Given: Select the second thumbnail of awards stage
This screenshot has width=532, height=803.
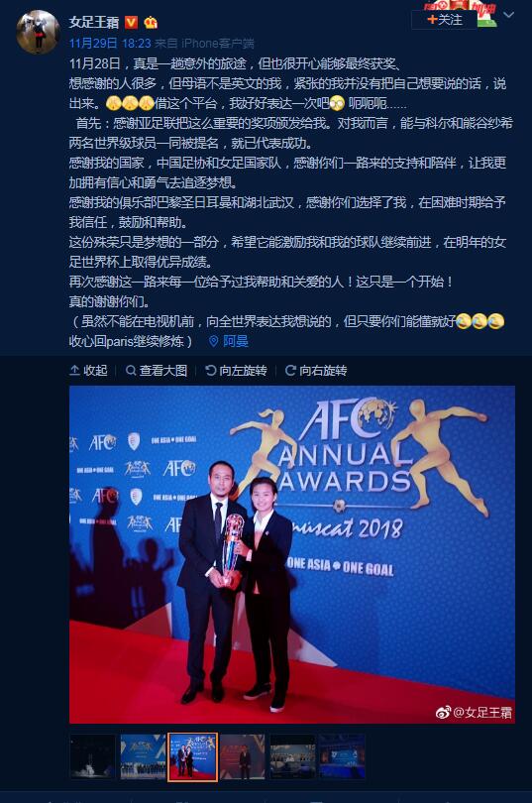Looking at the screenshot, I should (143, 756).
